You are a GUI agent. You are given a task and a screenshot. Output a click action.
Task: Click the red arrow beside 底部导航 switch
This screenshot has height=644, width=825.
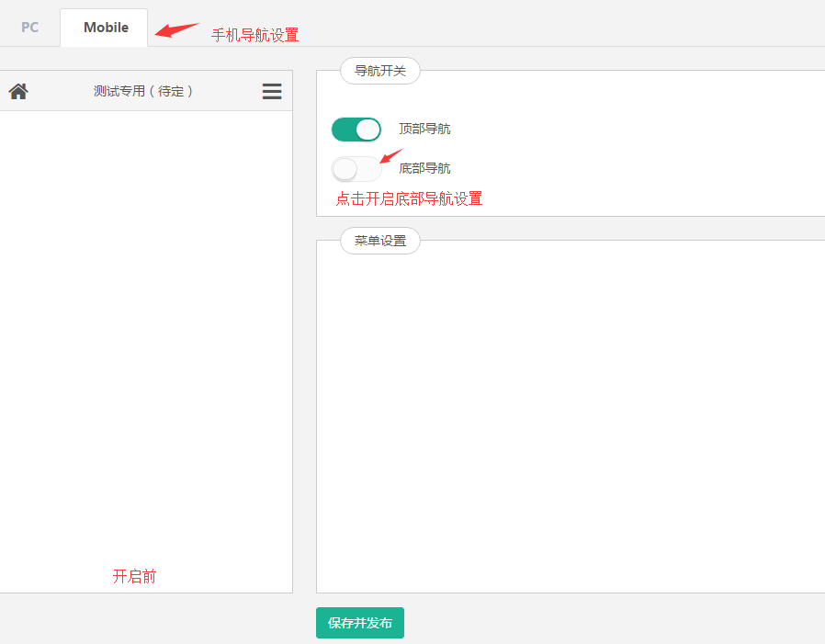[390, 155]
